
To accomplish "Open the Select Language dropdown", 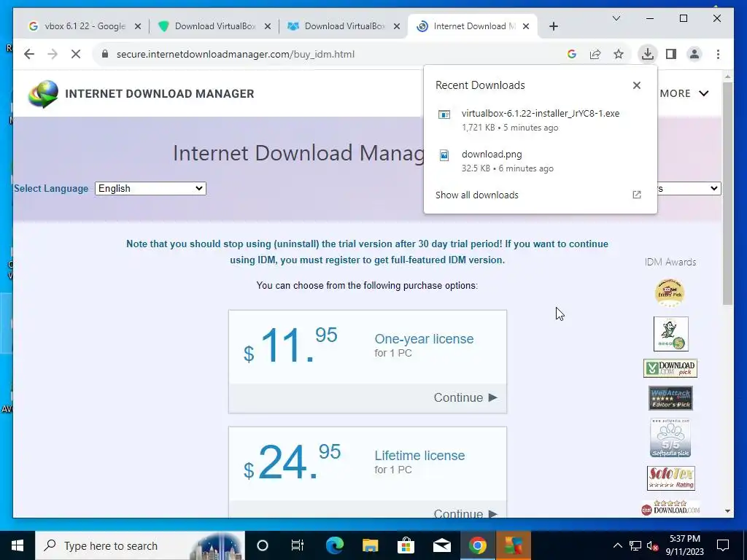I will [150, 189].
